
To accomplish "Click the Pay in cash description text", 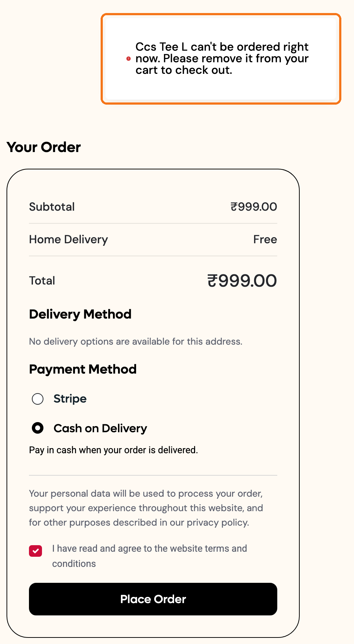I will tap(114, 450).
